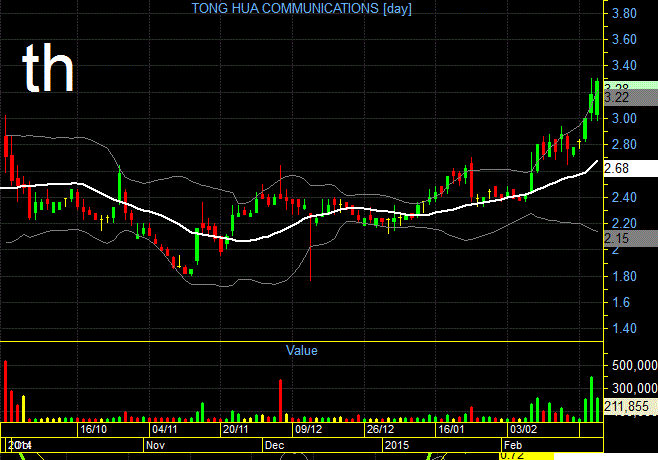Click the white 2.68 moving average tag
The image size is (658, 460).
pyautogui.click(x=631, y=168)
